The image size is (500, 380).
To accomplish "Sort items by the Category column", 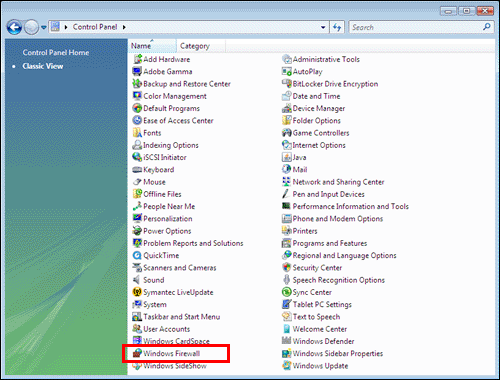I will 201,46.
